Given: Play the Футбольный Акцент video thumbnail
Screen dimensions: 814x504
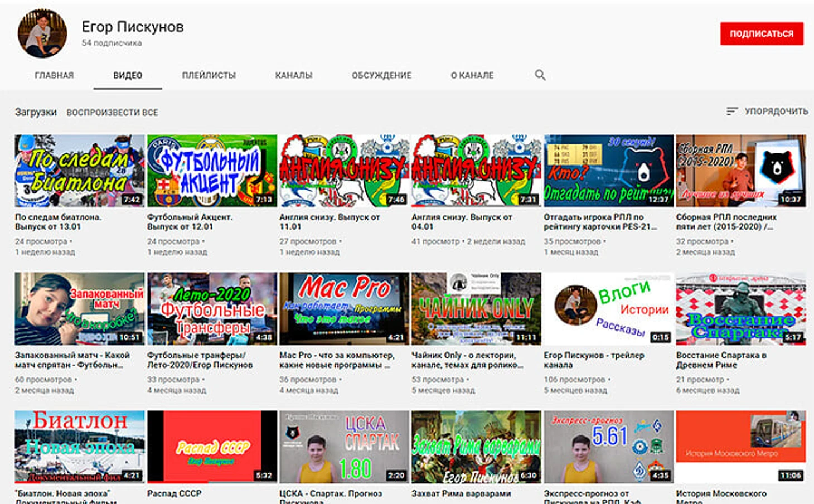Looking at the screenshot, I should (212, 171).
